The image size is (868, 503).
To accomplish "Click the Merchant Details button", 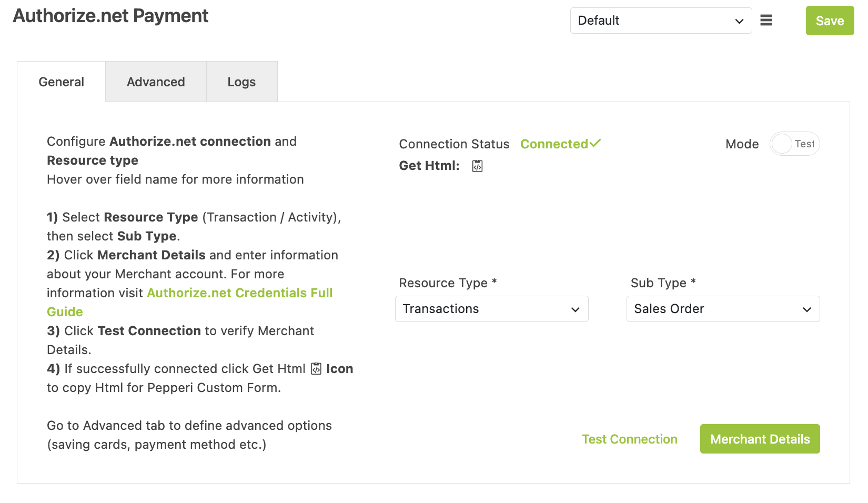I will (760, 439).
